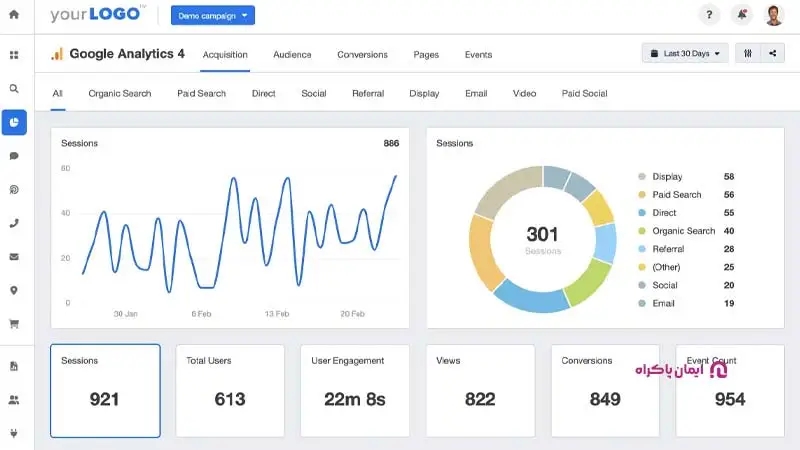Open notifications bell icon

click(741, 15)
